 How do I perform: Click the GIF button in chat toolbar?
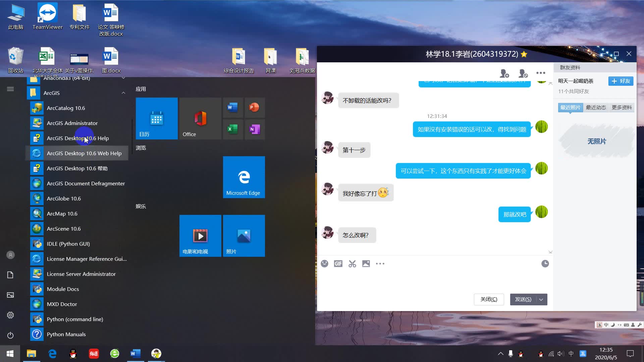click(x=338, y=264)
